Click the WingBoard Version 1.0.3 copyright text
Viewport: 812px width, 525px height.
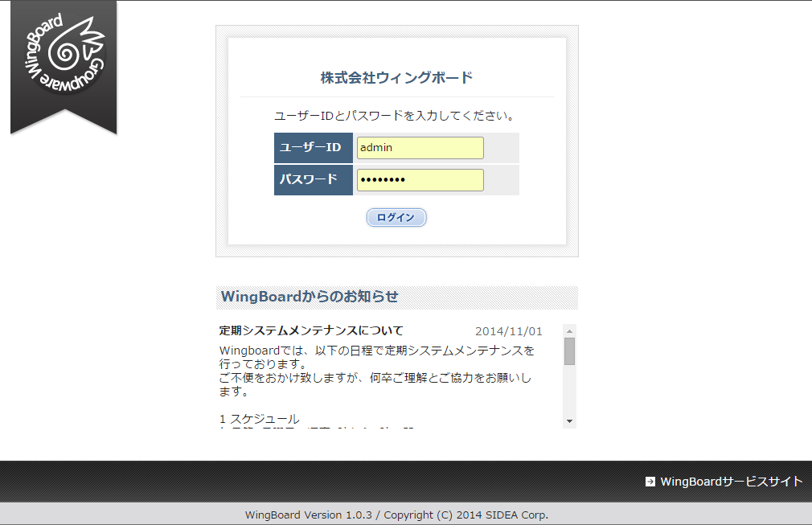[396, 515]
